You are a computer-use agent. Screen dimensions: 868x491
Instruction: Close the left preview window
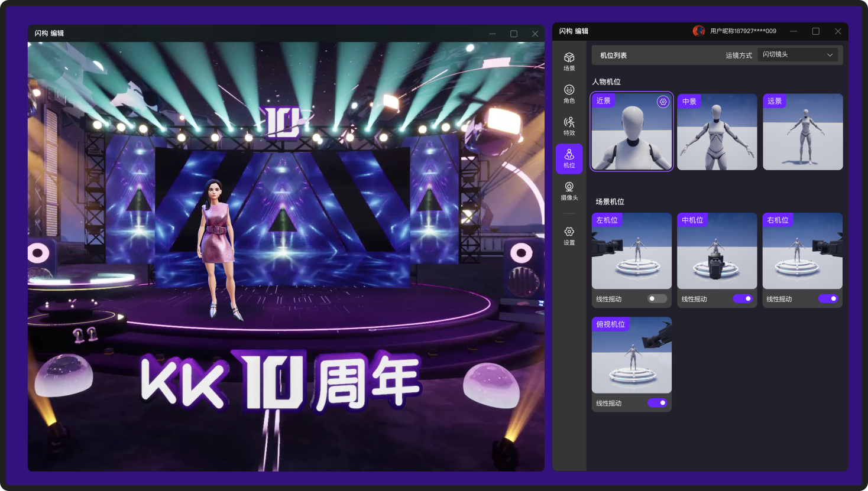click(535, 34)
